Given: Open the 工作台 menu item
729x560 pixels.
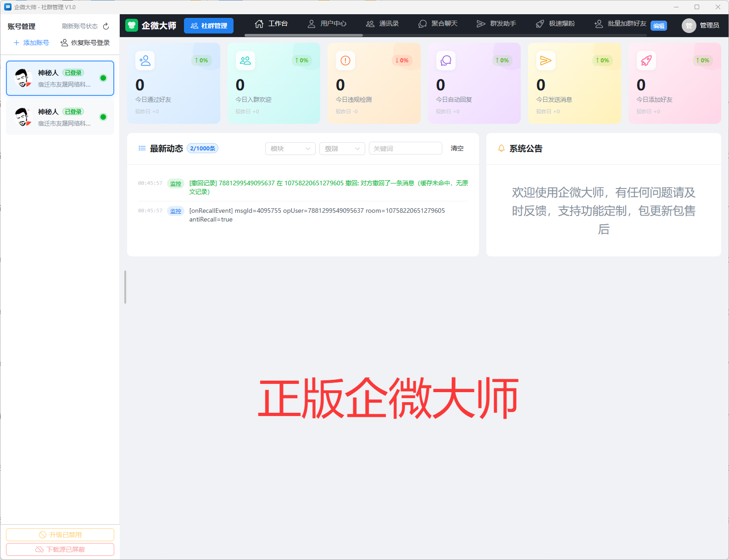Looking at the screenshot, I should (272, 23).
